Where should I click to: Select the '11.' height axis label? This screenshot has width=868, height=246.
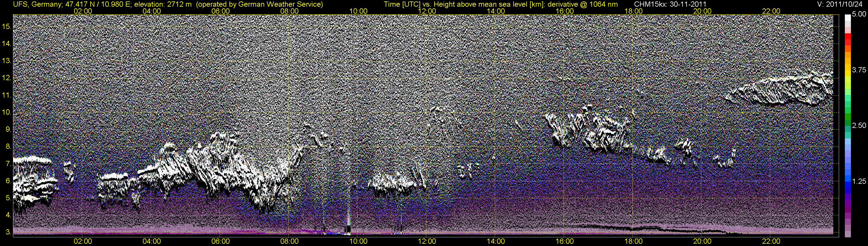click(6, 96)
